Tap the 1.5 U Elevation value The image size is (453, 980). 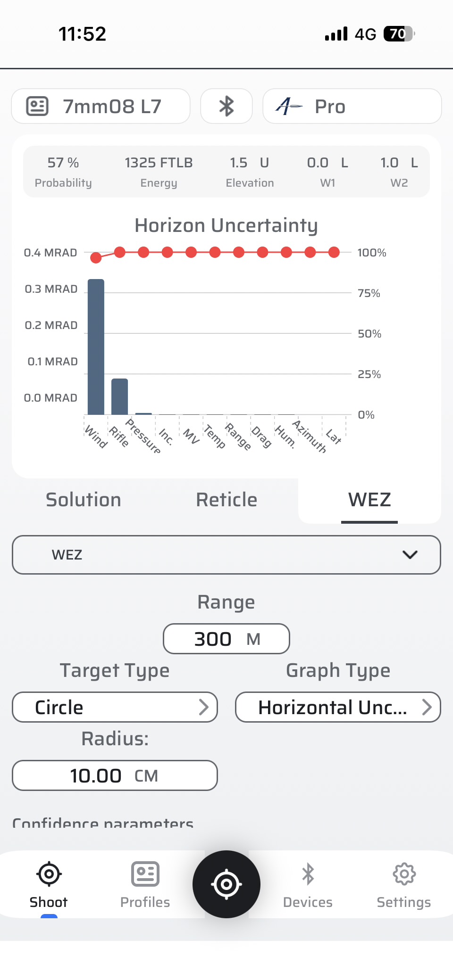[250, 172]
